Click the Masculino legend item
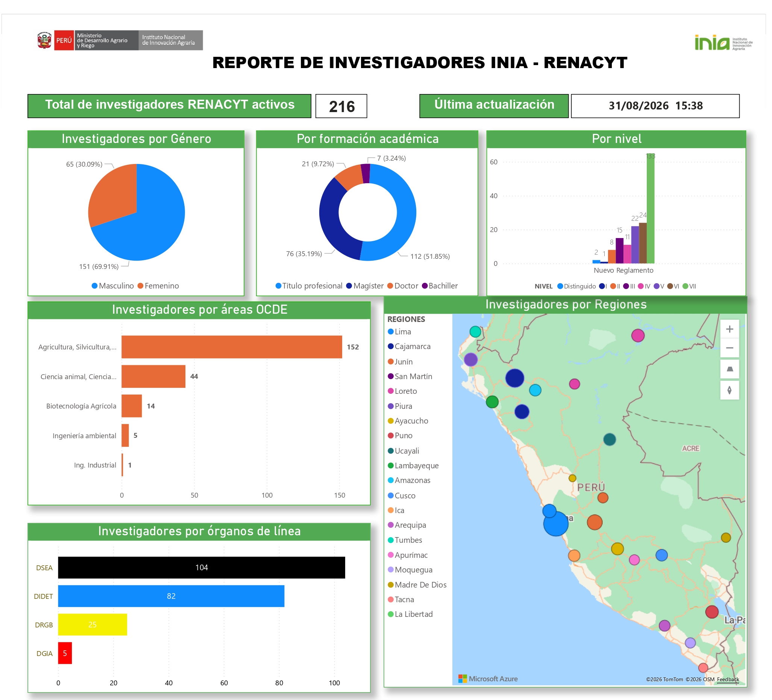This screenshot has height=700, width=772. pyautogui.click(x=112, y=285)
